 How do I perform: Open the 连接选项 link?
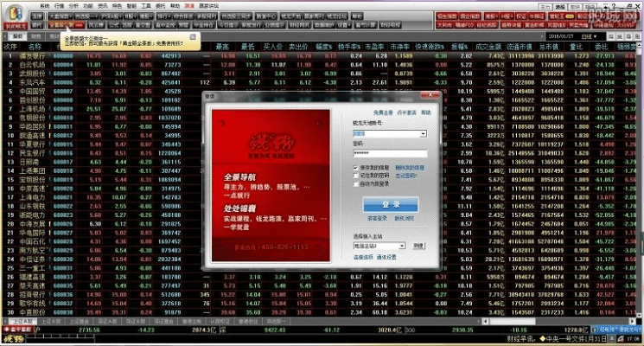pos(363,257)
